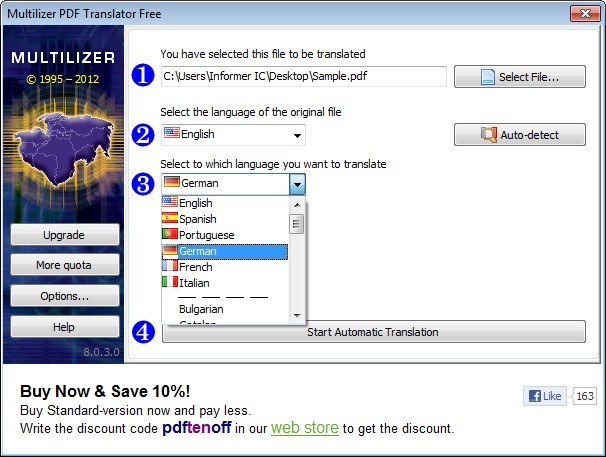Open the Options dialog
Image resolution: width=606 pixels, height=457 pixels.
65,296
